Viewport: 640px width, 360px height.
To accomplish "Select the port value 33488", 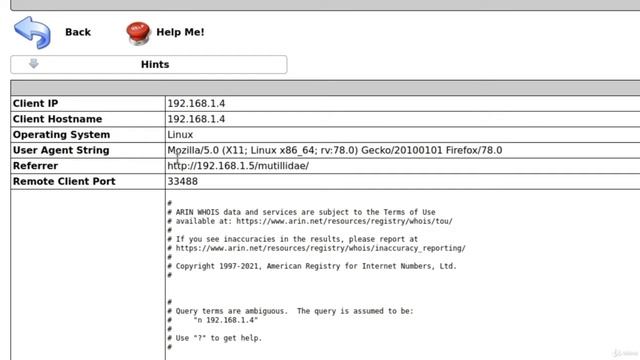I will (182, 181).
